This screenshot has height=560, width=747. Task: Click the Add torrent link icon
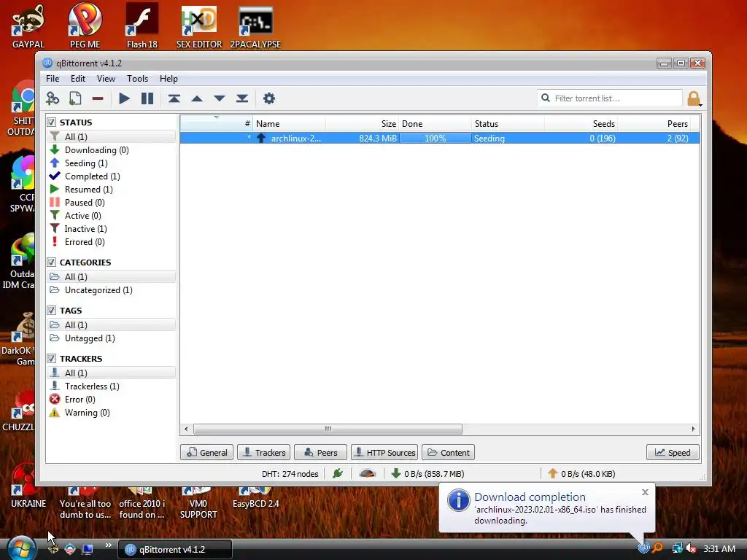[53, 98]
